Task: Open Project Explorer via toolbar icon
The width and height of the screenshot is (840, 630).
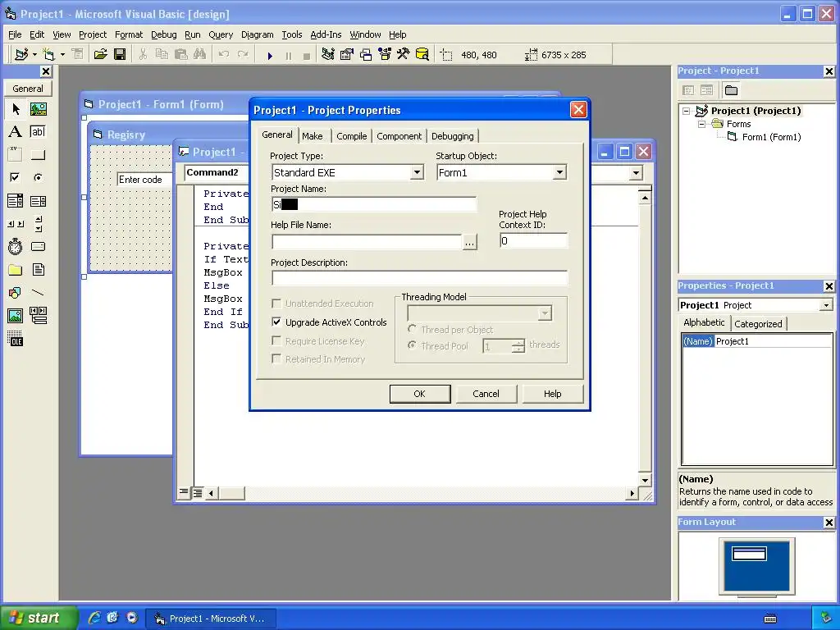Action: pos(328,54)
